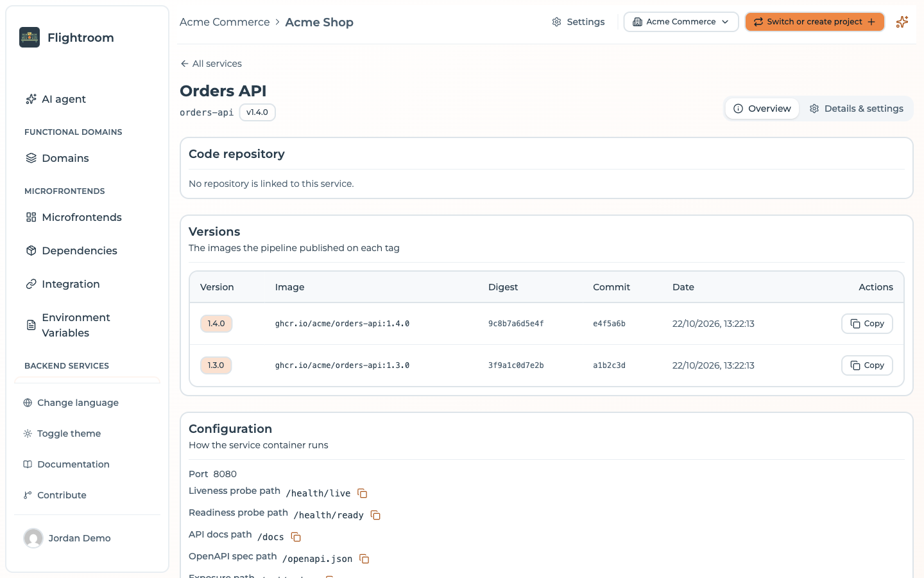Click Contribute in the sidebar

click(x=55, y=495)
